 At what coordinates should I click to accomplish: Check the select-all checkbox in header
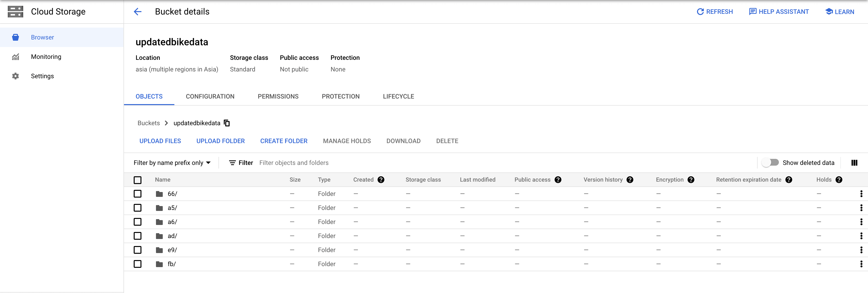coord(138,180)
